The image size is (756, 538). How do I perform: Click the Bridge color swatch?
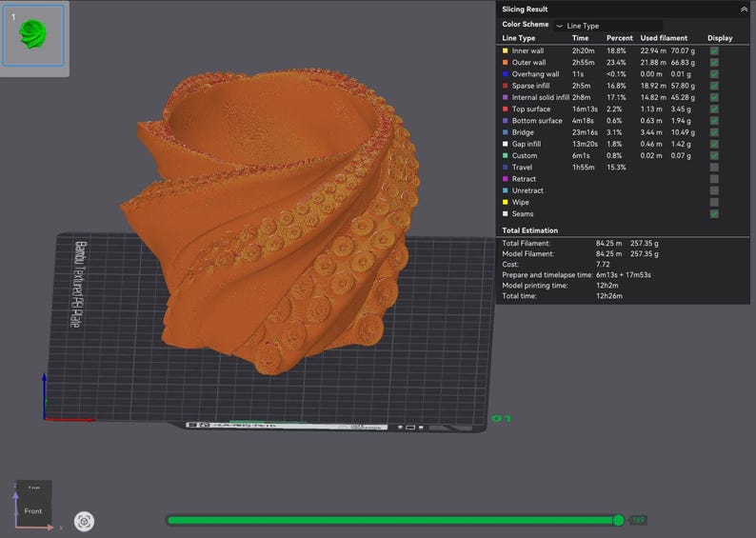pos(506,132)
